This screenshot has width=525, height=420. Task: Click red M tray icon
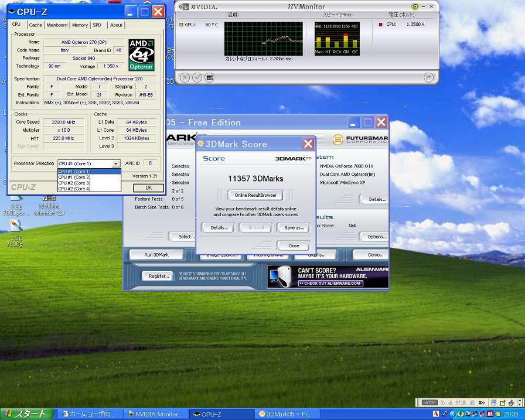pos(490,414)
